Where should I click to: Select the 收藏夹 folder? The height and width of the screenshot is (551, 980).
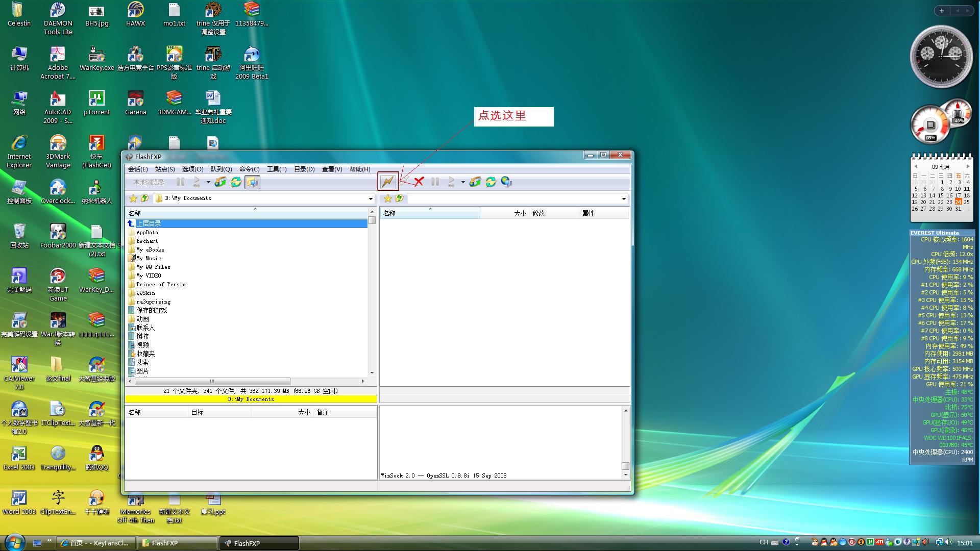tap(145, 354)
